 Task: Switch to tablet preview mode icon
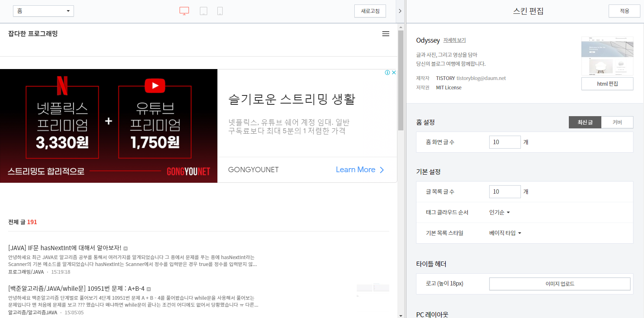204,11
